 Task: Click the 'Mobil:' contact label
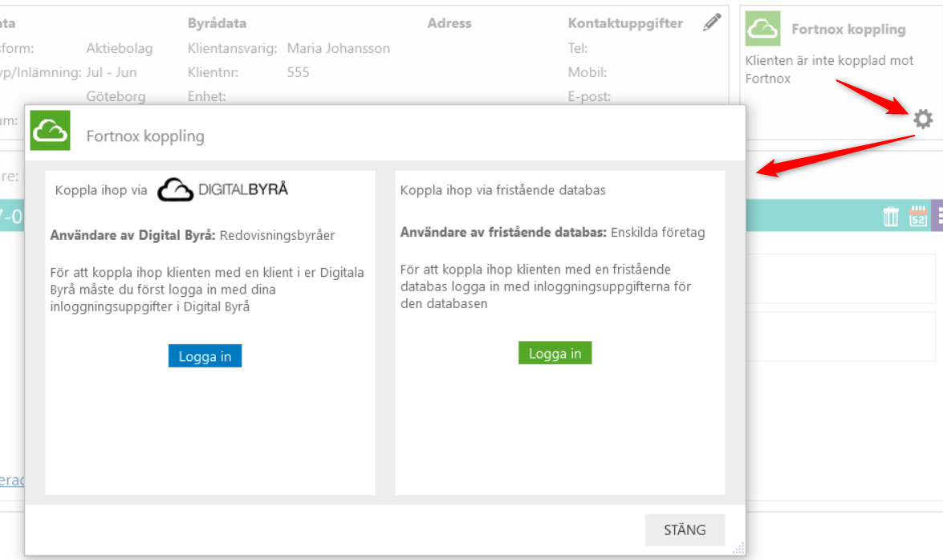(x=587, y=72)
